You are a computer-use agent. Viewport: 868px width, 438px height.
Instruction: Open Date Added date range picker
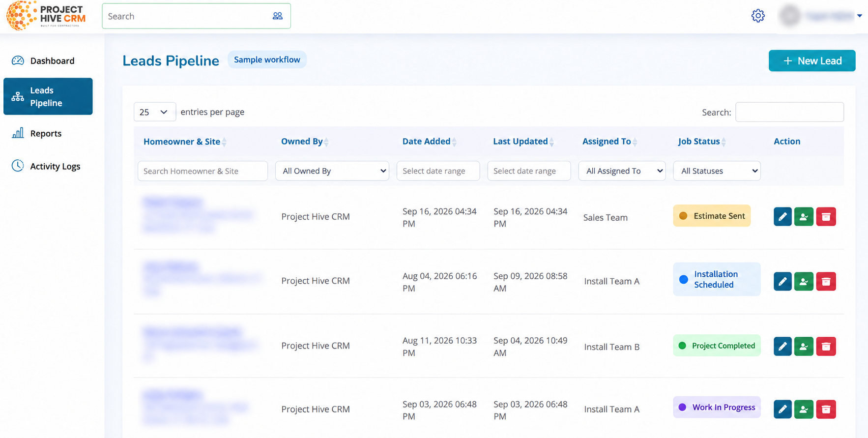[438, 171]
